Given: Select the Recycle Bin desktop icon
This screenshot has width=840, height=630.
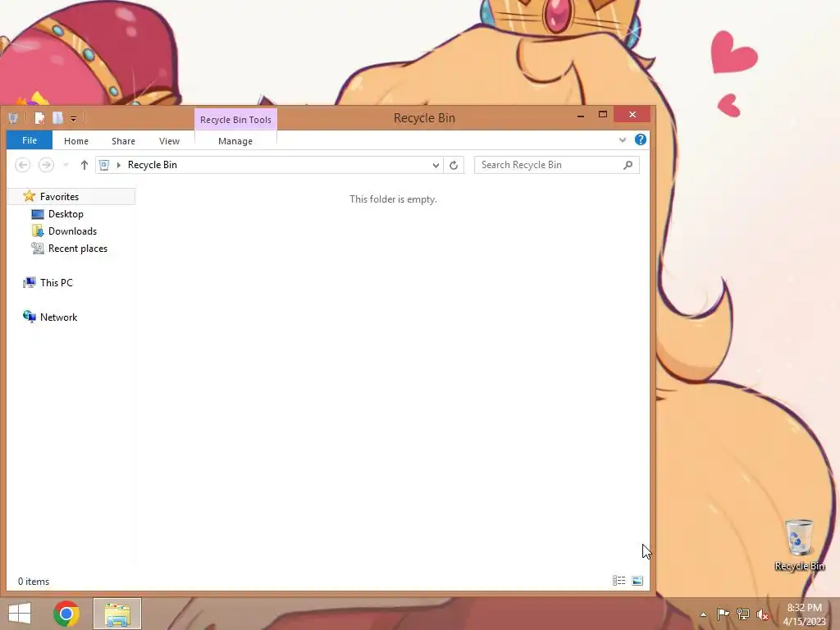Looking at the screenshot, I should tap(799, 545).
